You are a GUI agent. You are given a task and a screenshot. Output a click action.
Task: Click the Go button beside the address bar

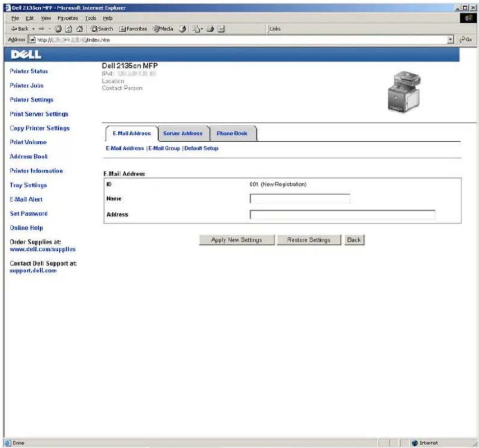tap(466, 39)
